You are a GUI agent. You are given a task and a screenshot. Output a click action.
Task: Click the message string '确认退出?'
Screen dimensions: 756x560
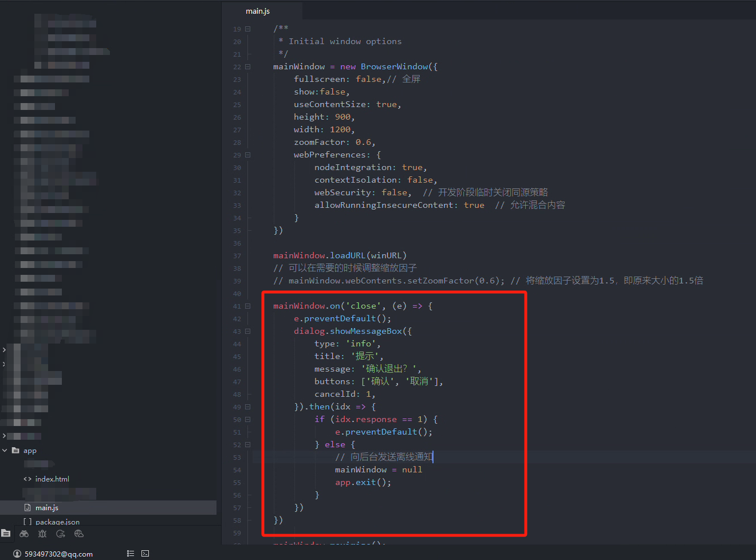[x=389, y=369]
